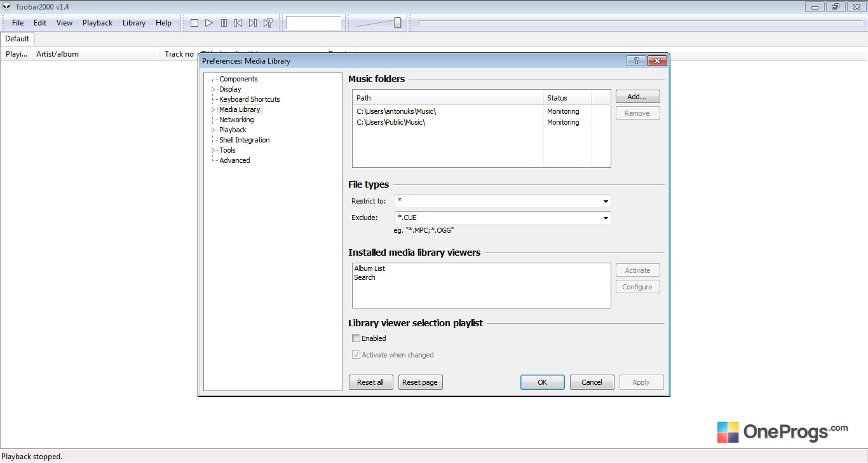Click the Track no playlist column header

pos(179,54)
